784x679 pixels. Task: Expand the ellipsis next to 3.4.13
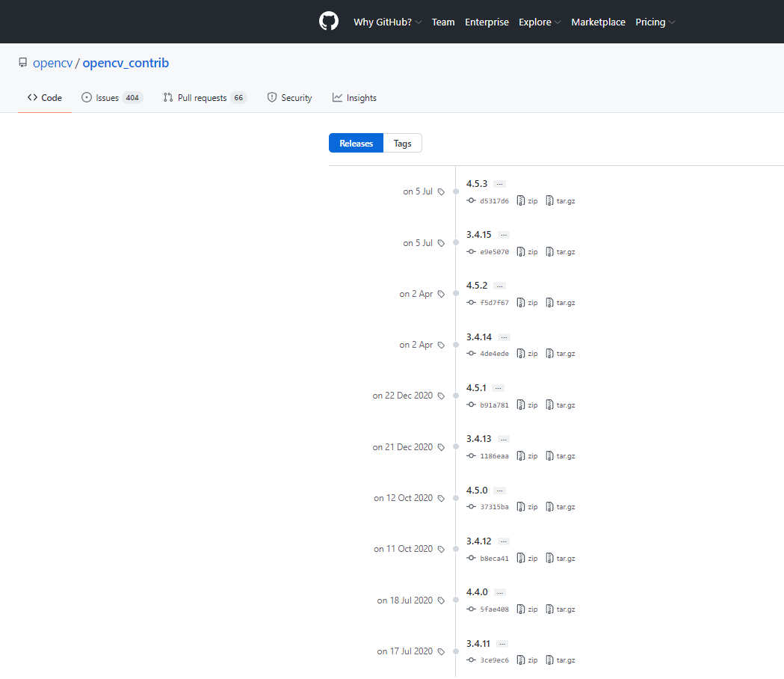pyautogui.click(x=504, y=439)
